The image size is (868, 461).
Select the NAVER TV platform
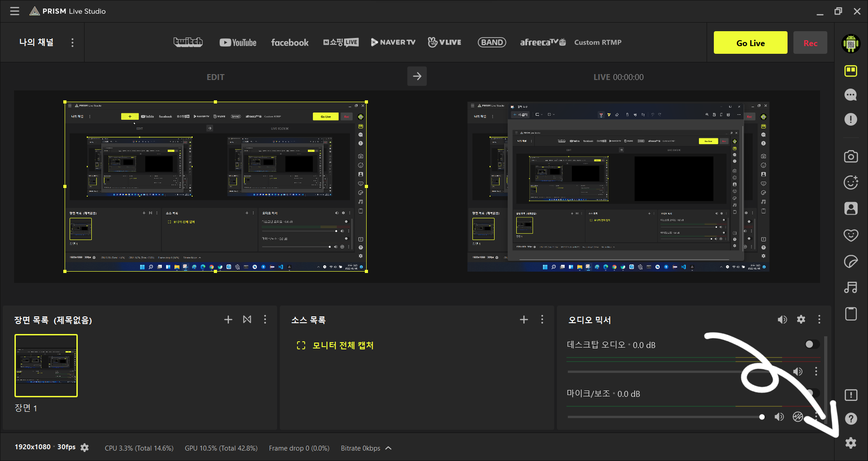pos(393,42)
